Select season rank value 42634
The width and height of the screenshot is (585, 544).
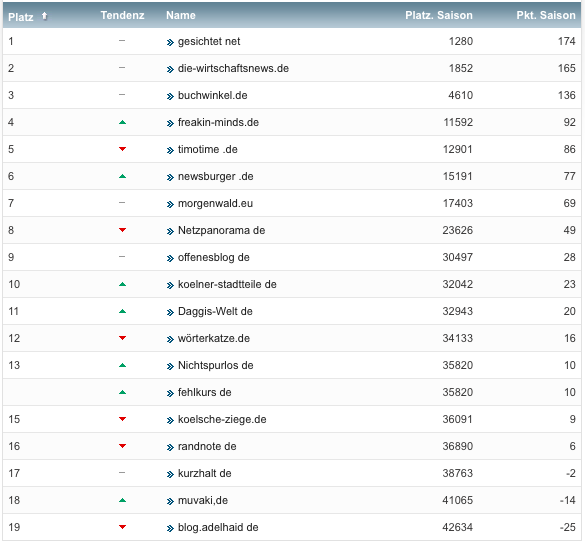coord(458,527)
